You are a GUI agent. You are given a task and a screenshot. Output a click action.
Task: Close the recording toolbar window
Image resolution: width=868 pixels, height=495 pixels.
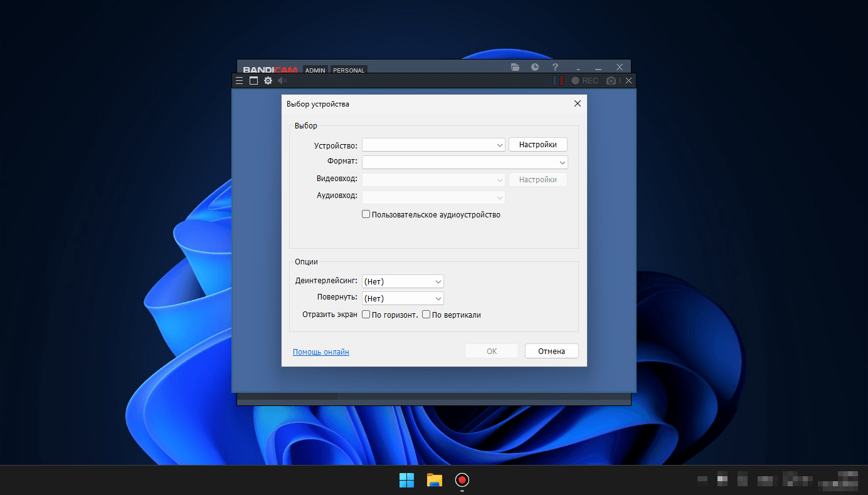tap(628, 81)
